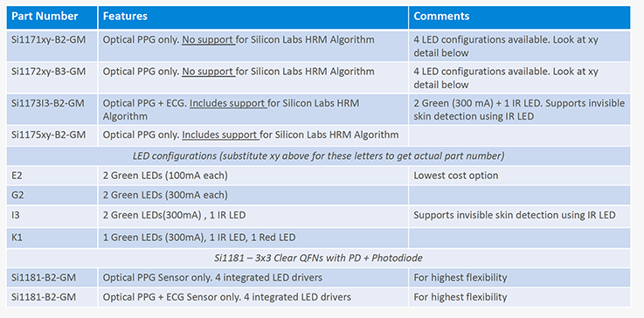Select the Si1172xy-B3-GM part number cell
The width and height of the screenshot is (644, 318).
[52, 78]
